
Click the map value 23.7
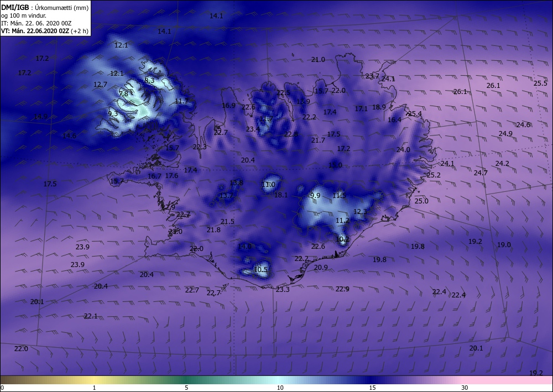(372, 76)
